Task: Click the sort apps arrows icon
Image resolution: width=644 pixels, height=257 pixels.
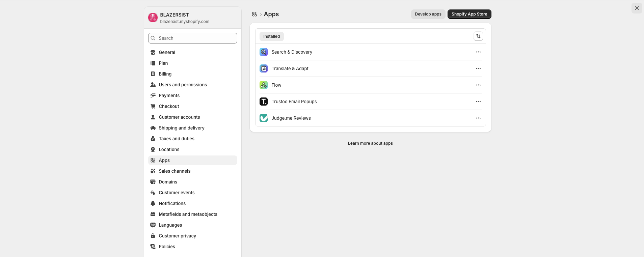Action: (478, 36)
